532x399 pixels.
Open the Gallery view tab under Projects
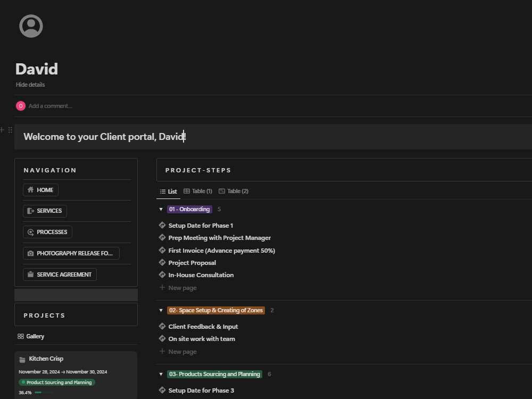[31, 336]
